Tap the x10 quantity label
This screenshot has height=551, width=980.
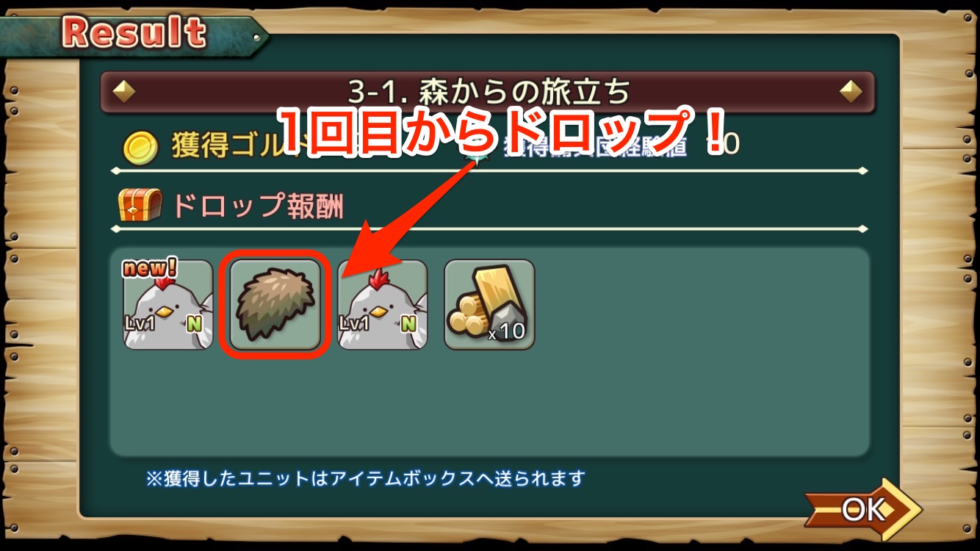coord(507,332)
